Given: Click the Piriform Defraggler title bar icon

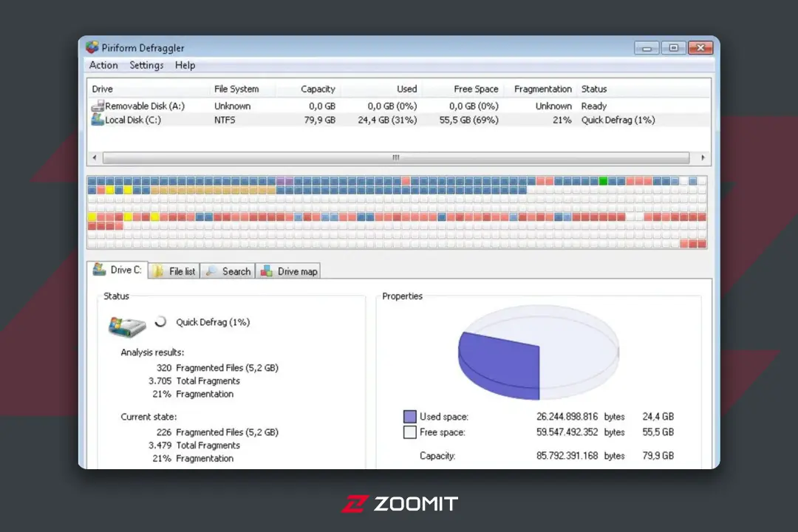Looking at the screenshot, I should pyautogui.click(x=92, y=47).
